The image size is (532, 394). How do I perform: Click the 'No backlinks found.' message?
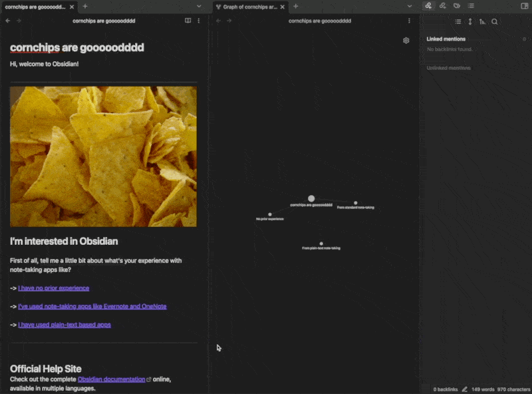pos(450,49)
